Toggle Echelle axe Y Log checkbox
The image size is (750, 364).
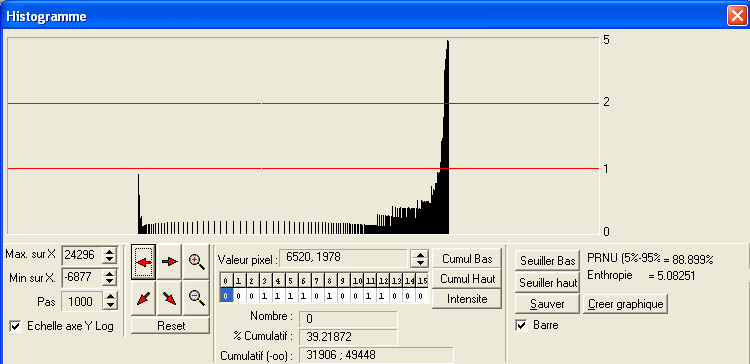16,326
